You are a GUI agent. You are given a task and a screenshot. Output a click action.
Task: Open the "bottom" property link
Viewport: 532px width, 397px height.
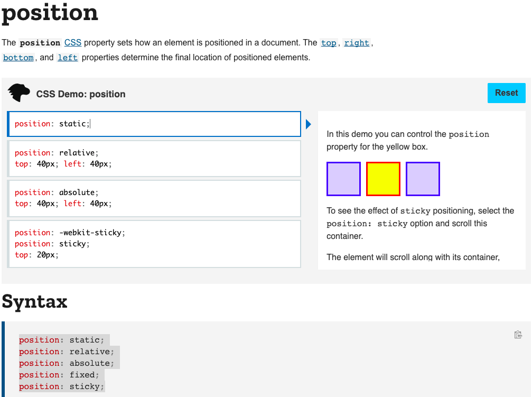tap(18, 58)
